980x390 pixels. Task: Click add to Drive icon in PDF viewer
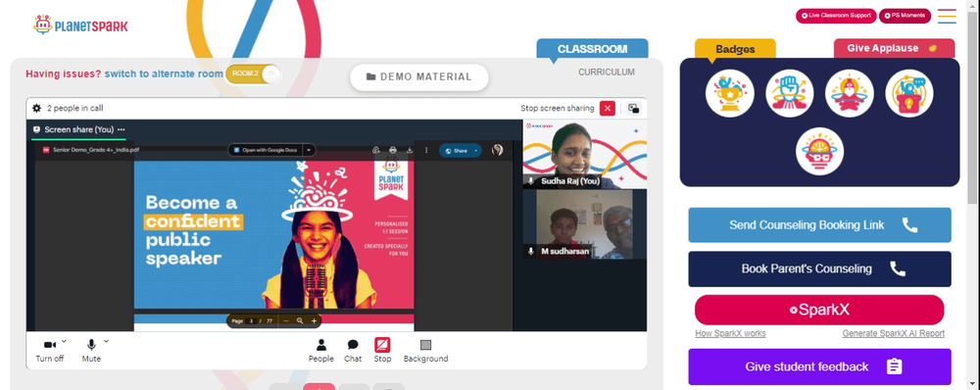(375, 150)
